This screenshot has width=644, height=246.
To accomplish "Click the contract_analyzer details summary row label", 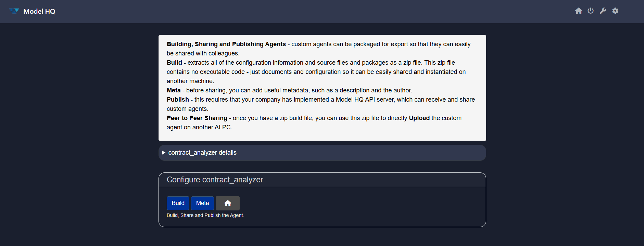I will coord(202,153).
